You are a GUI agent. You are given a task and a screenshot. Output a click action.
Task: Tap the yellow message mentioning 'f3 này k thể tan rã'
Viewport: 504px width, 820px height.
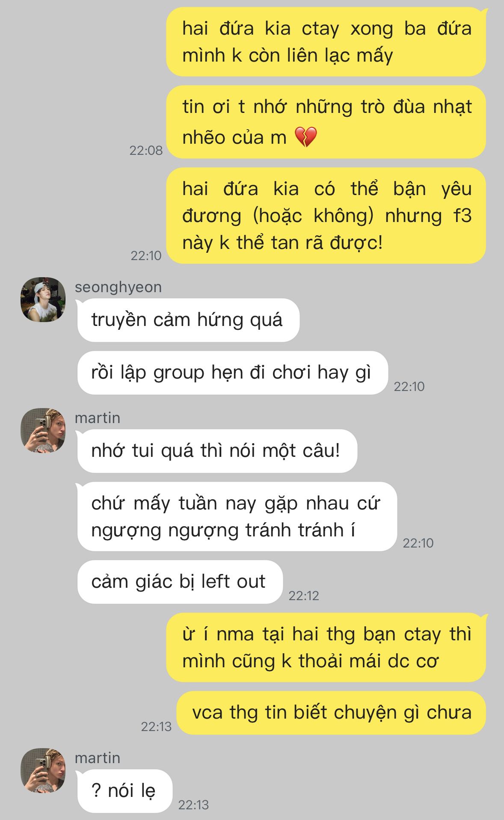tap(326, 216)
